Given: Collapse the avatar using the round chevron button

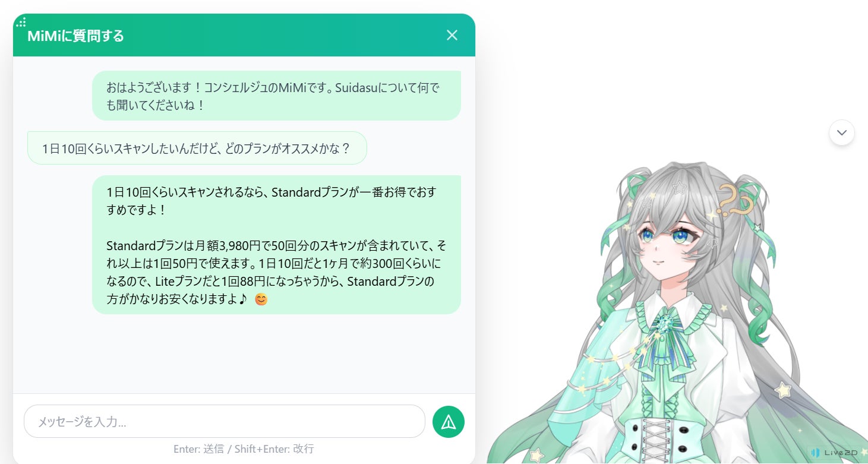Looking at the screenshot, I should point(842,132).
